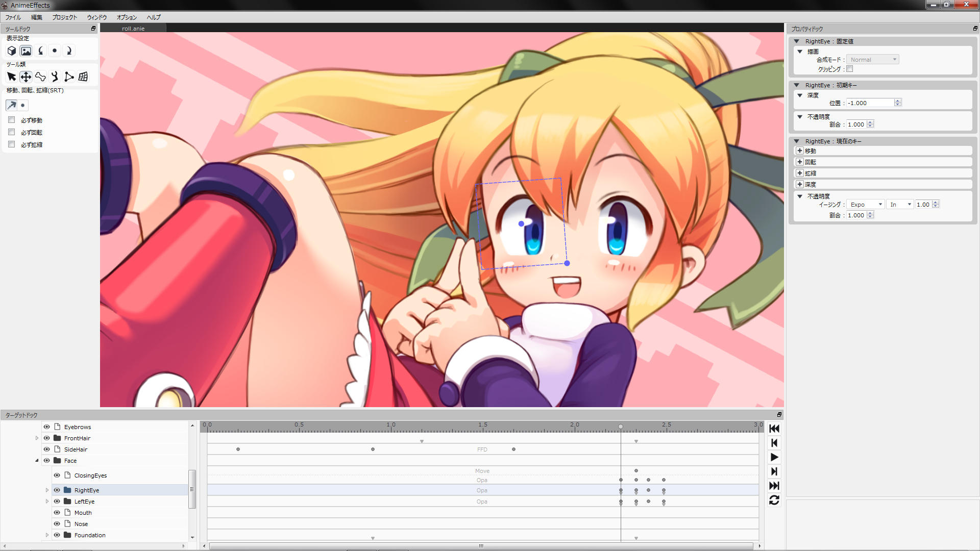Toggle visibility of Mouth layer
Screen dimensions: 980x551
click(x=57, y=513)
